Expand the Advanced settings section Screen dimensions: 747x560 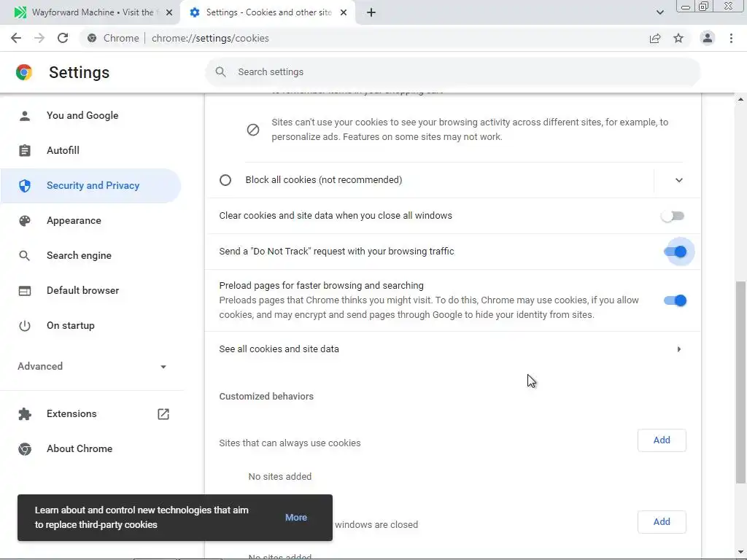tap(92, 366)
